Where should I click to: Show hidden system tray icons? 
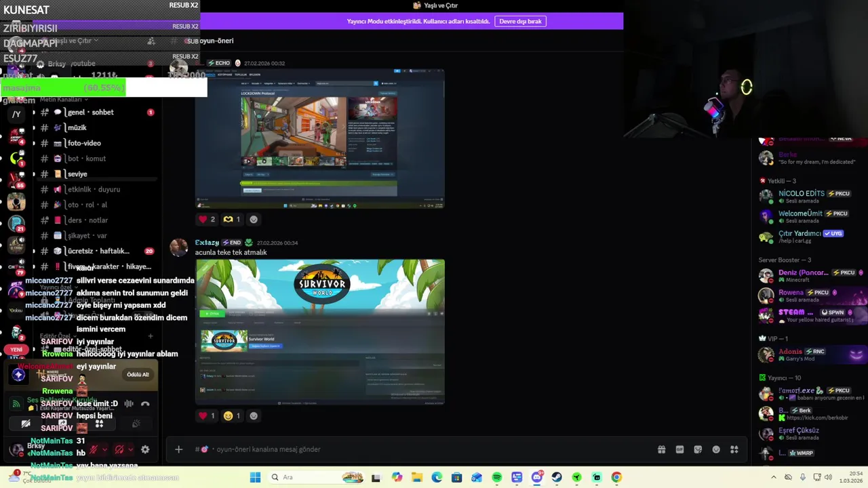tap(774, 477)
